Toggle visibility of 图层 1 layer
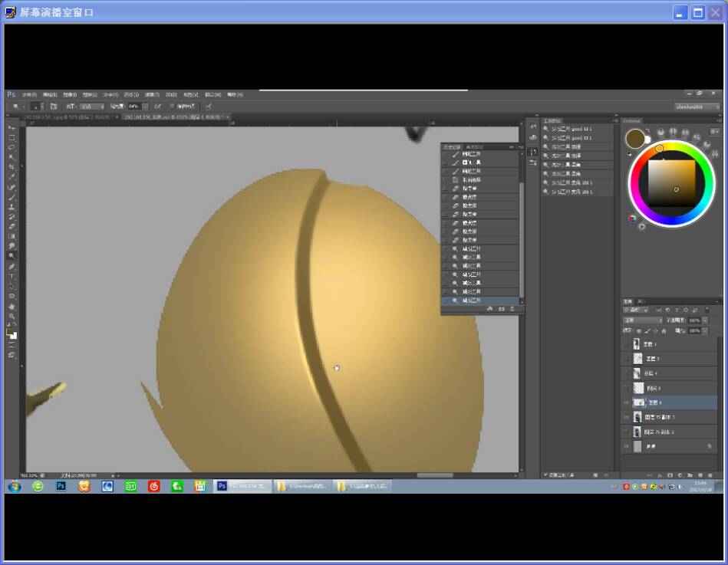728x565 pixels. coord(626,344)
